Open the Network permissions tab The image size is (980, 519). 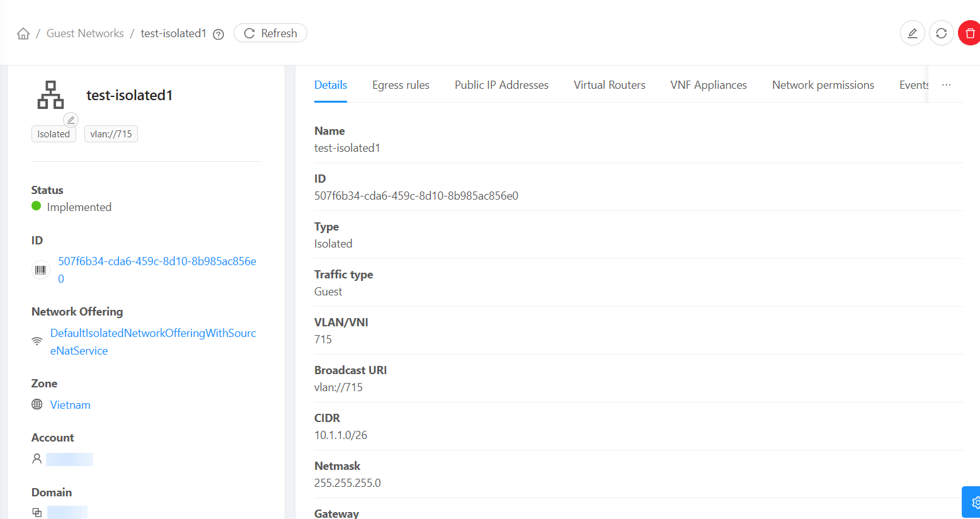click(823, 85)
